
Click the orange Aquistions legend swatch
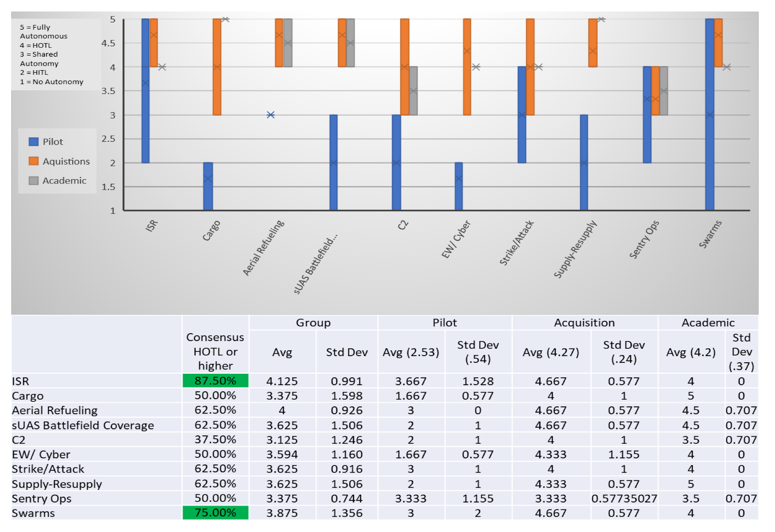[33, 161]
